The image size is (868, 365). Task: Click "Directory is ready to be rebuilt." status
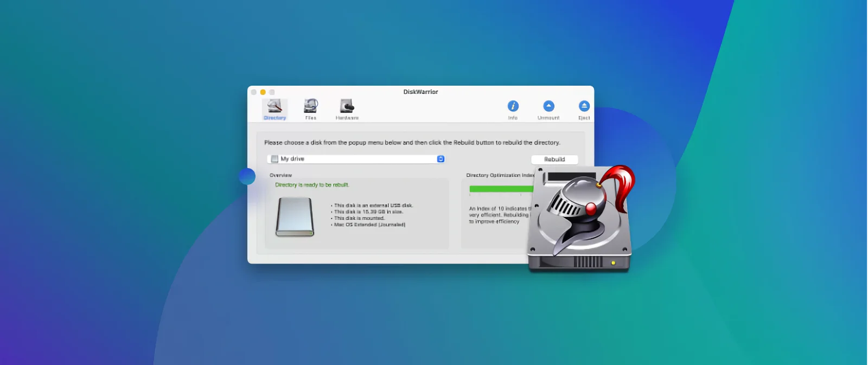coord(312,185)
